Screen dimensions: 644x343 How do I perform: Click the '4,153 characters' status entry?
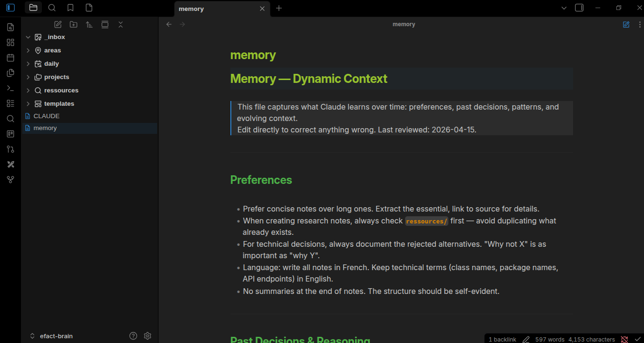(x=592, y=339)
